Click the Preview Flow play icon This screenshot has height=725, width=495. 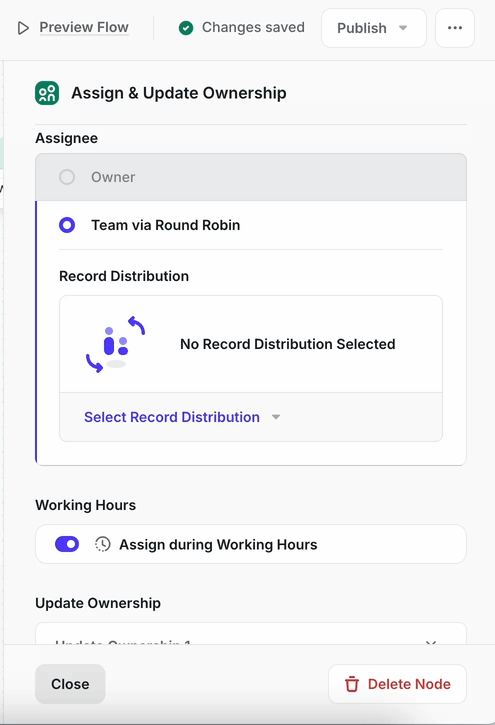[x=23, y=28]
